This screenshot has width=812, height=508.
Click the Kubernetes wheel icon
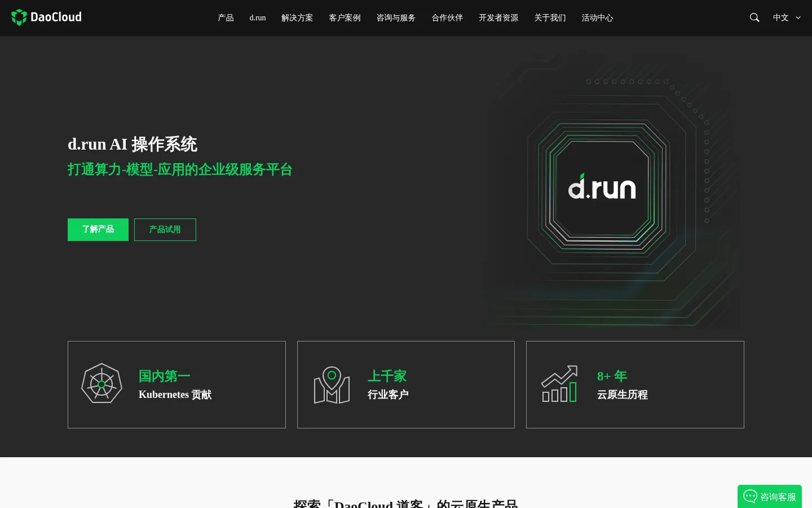tap(101, 383)
